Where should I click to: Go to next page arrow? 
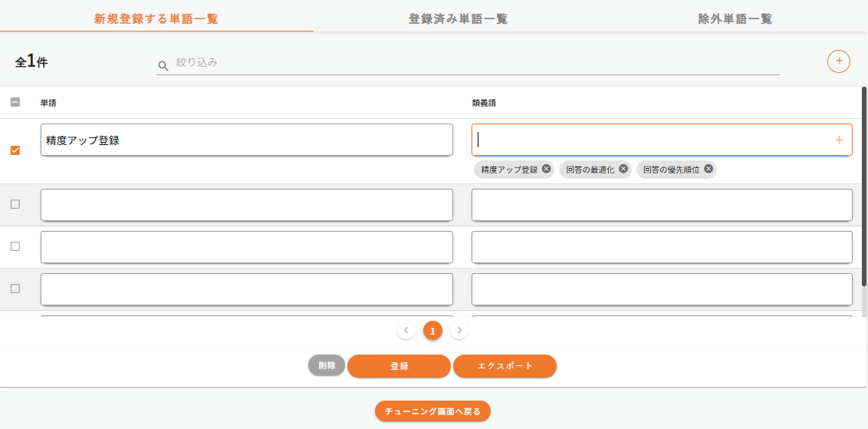[459, 331]
